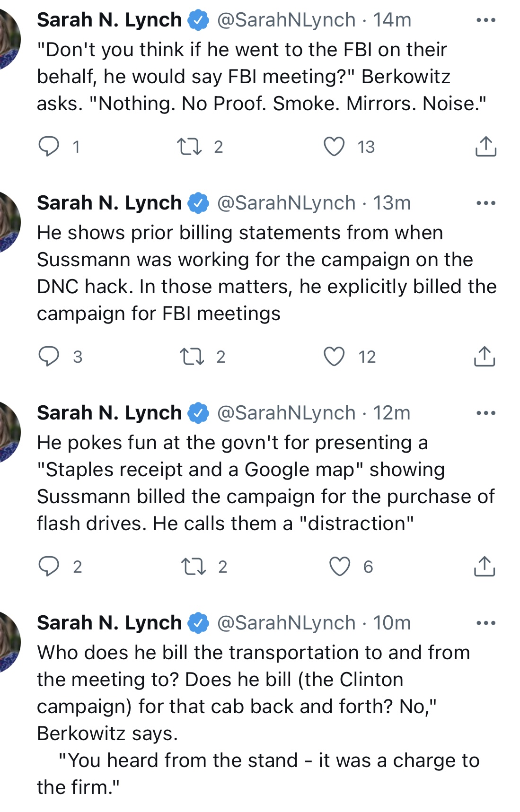520x812 pixels.
Task: Reply to the 14m "FBI meeting" tweet
Action: tap(49, 146)
